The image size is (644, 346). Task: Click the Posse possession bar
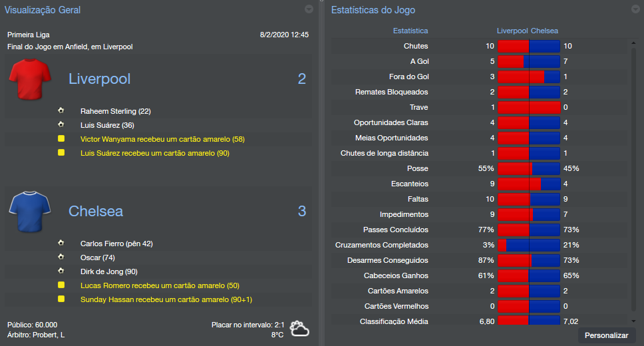click(x=529, y=168)
